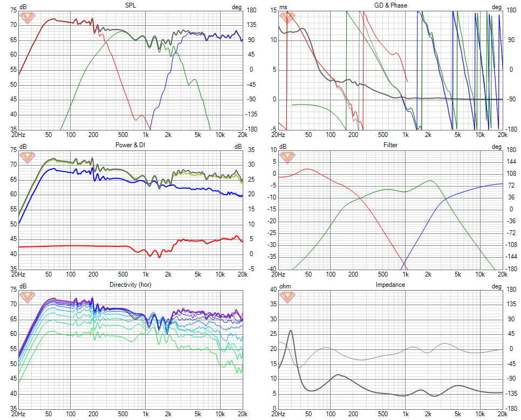The height and width of the screenshot is (420, 521).
Task: Click the 10k axis label on GD & Phase chart
Action: (480, 135)
